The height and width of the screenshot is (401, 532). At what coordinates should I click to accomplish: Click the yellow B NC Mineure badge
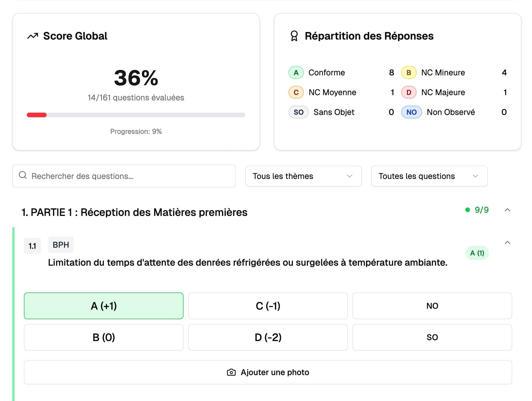pyautogui.click(x=408, y=73)
